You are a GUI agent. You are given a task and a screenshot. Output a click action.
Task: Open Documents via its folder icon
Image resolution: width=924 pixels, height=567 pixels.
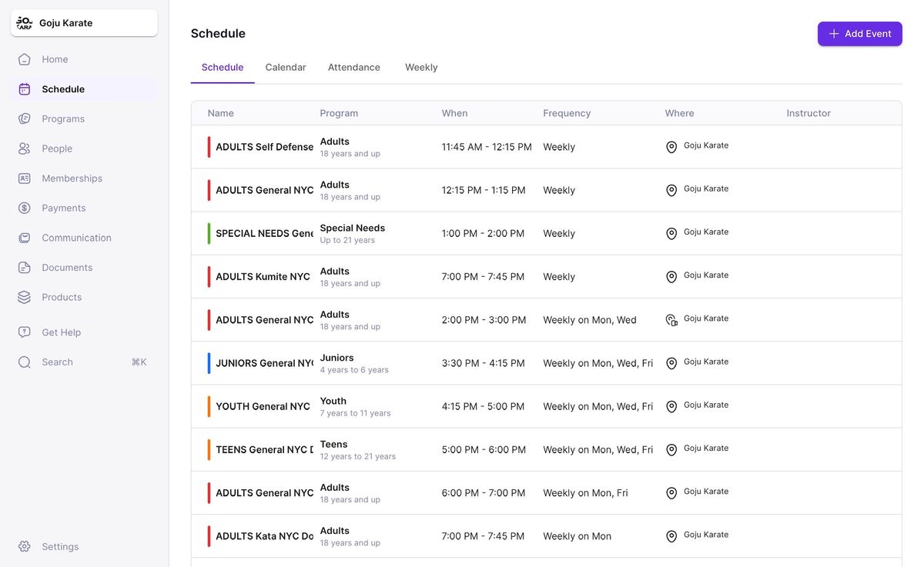[25, 268]
